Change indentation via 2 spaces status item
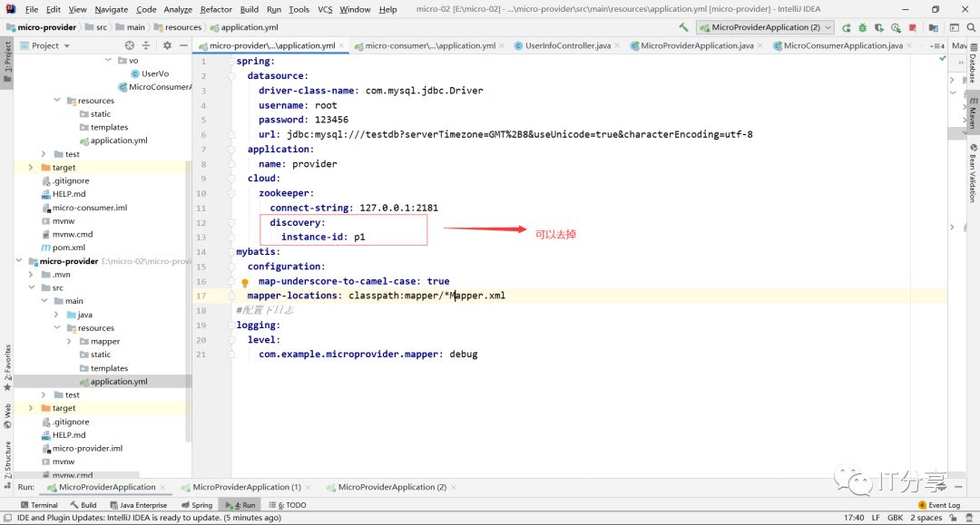The width and height of the screenshot is (980, 525). [926, 518]
